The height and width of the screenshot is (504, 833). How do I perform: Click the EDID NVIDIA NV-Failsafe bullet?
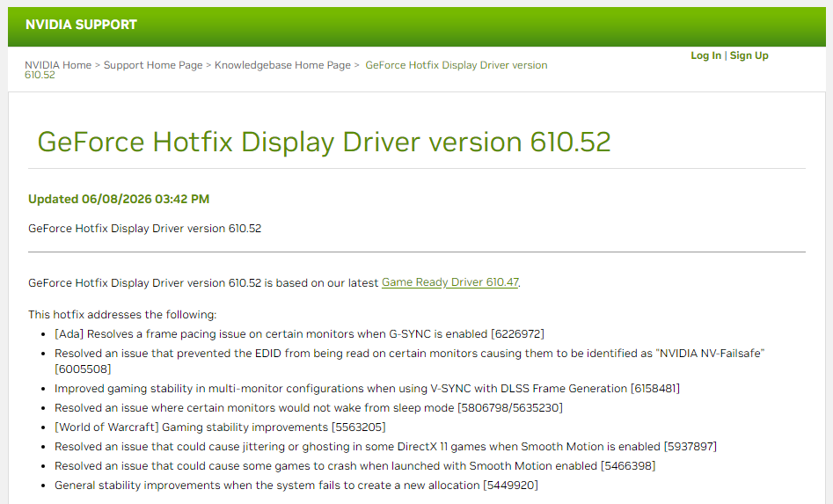click(409, 362)
